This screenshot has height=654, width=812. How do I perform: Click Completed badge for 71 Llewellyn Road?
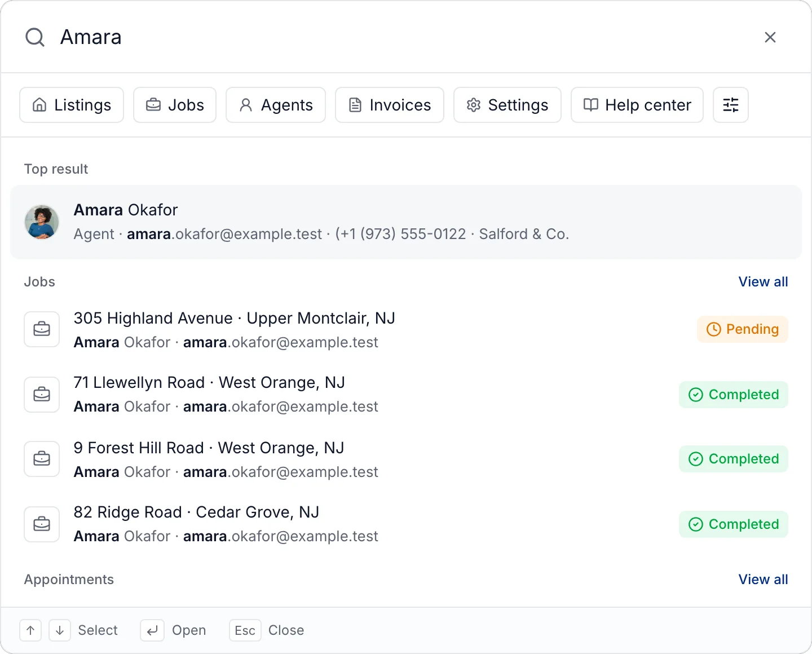[734, 395]
